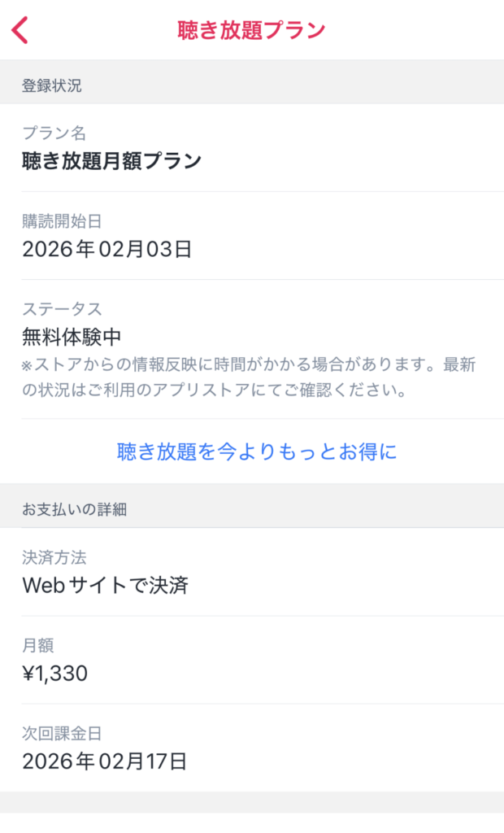Click the お支払いの詳細 section header
Image resolution: width=504 pixels, height=833 pixels.
click(74, 510)
